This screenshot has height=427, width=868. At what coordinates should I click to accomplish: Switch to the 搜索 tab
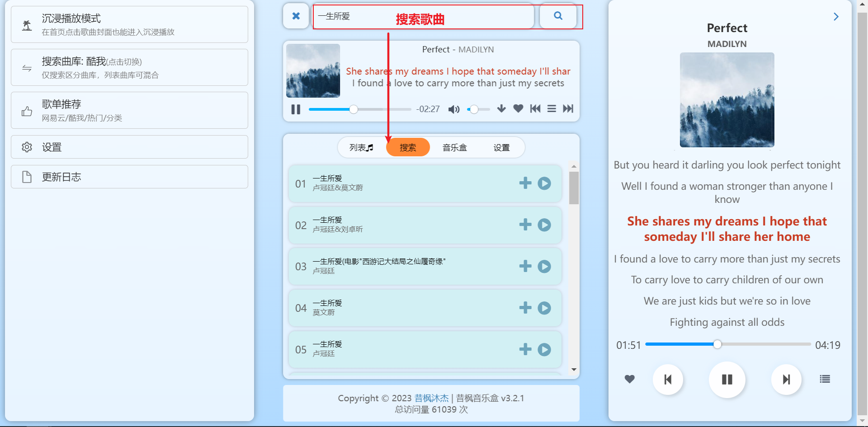coord(408,148)
